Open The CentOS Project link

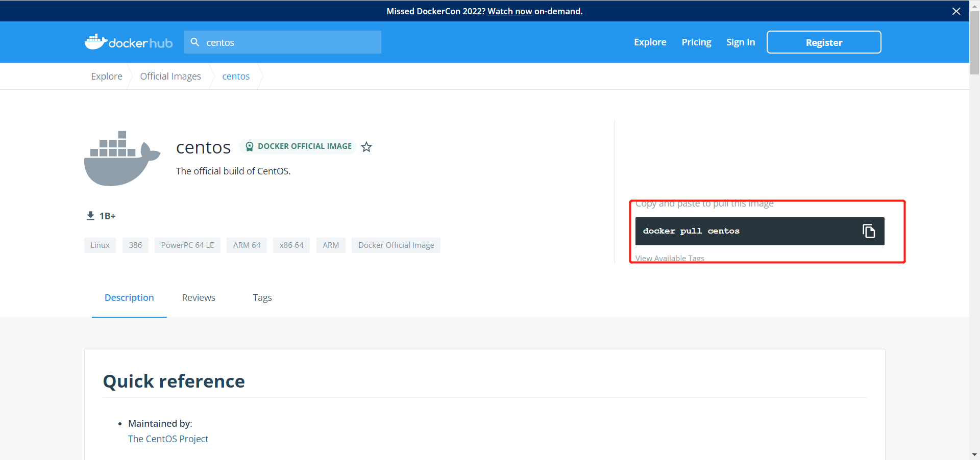168,439
